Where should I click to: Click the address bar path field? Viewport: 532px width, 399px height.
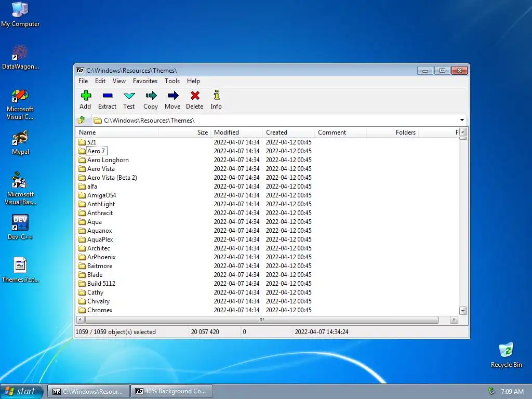(278, 120)
